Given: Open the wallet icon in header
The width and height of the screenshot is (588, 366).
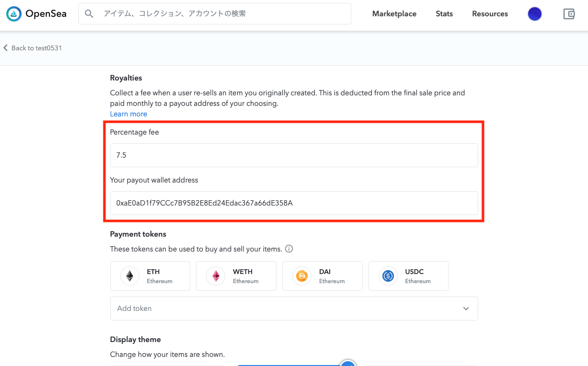Looking at the screenshot, I should (x=569, y=14).
